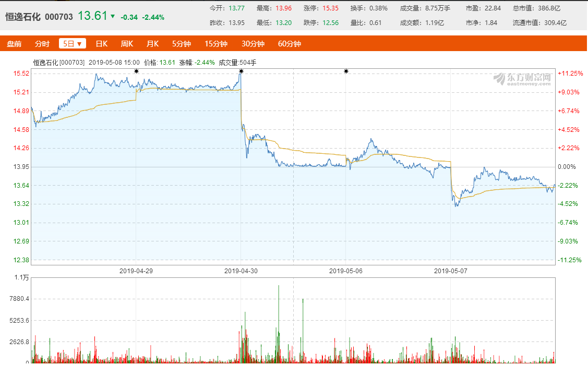Click the 0.00% percent axis label

(x=567, y=167)
